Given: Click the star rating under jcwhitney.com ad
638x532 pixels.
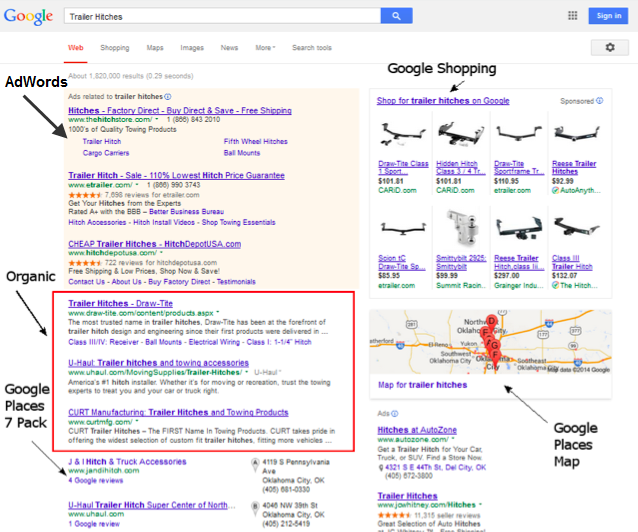Looking at the screenshot, I should pyautogui.click(x=394, y=515).
